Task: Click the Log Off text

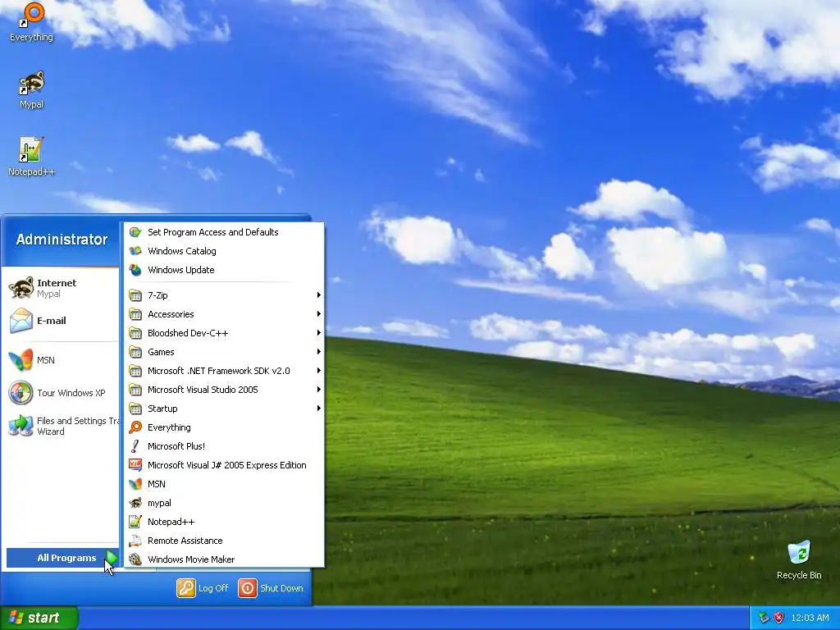Action: click(213, 588)
